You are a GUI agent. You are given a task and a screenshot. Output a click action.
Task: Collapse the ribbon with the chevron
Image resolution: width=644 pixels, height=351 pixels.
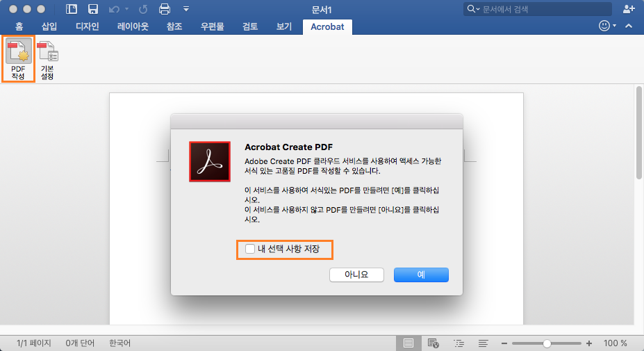[x=629, y=26]
